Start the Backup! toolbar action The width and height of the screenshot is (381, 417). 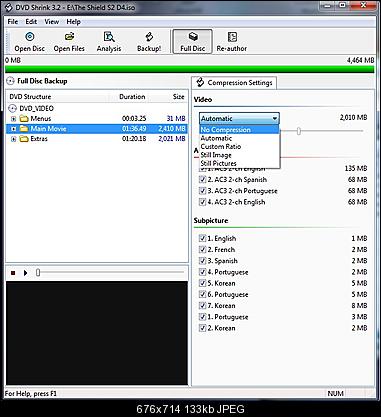coord(149,42)
